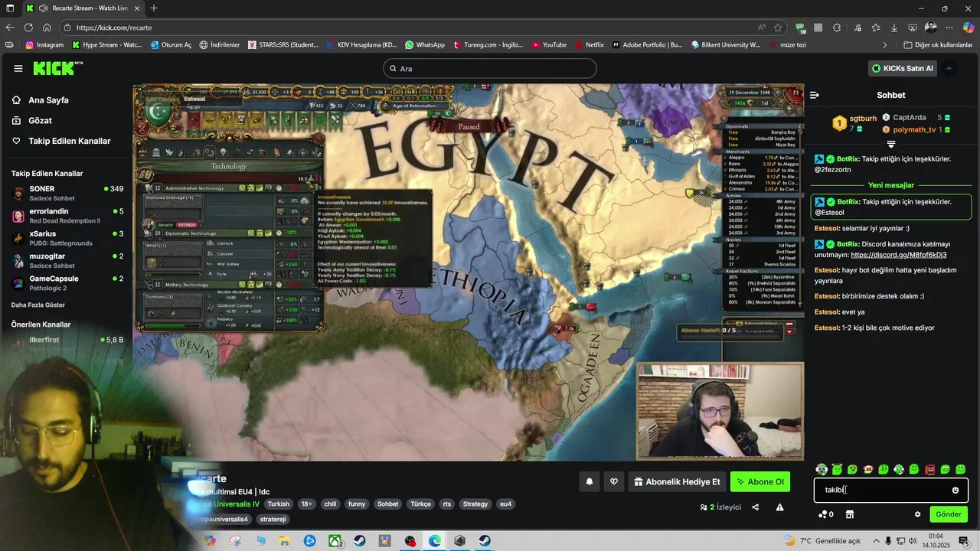Screen dimensions: 980x551
Task: Open GameCapsule channel in sidebar
Action: coord(67,283)
